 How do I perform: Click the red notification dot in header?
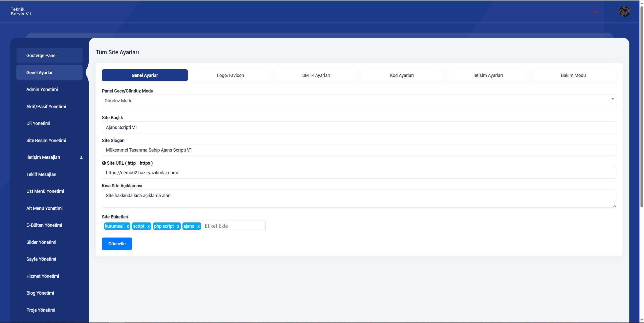point(595,12)
